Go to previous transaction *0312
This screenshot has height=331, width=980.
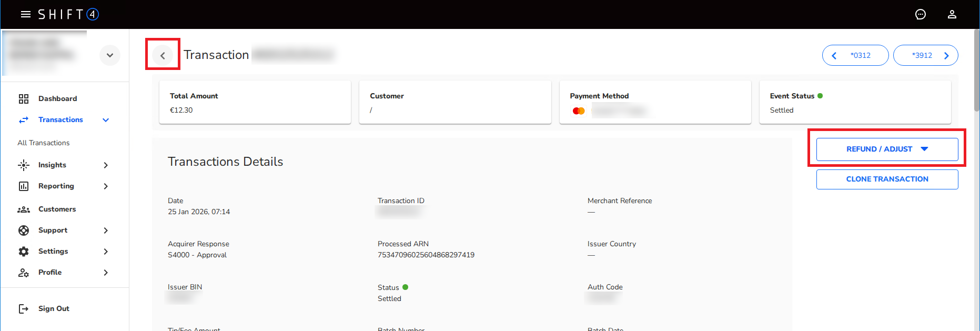click(x=855, y=55)
